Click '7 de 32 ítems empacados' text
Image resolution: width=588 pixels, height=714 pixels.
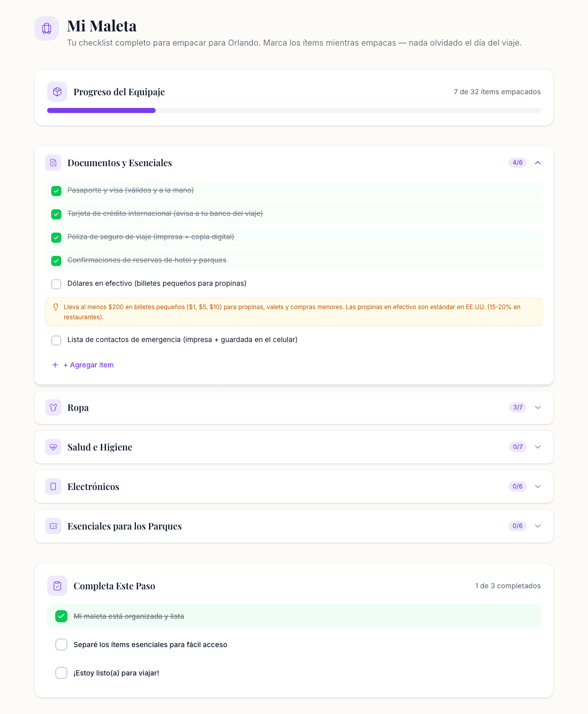(x=497, y=92)
